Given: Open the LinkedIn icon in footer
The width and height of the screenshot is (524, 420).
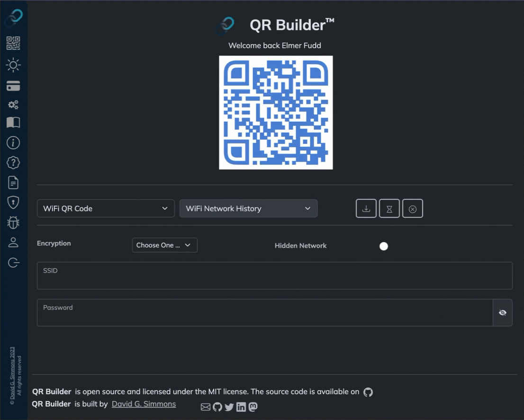Looking at the screenshot, I should 241,407.
